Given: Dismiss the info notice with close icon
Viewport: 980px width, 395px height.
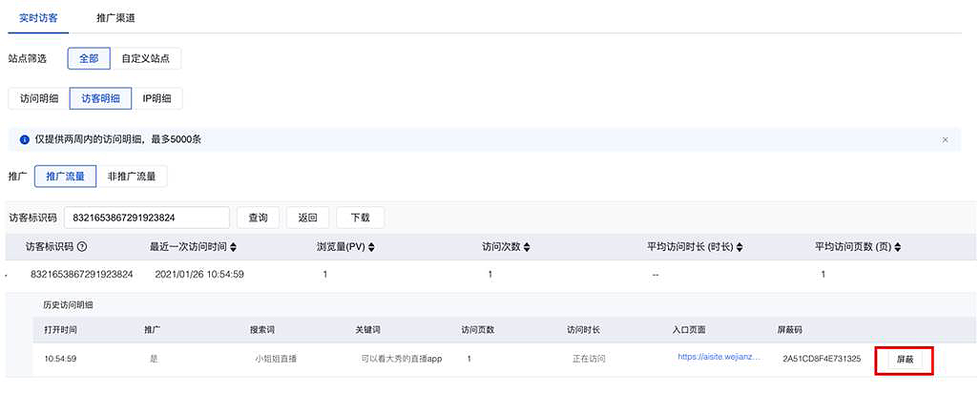Looking at the screenshot, I should click(945, 139).
